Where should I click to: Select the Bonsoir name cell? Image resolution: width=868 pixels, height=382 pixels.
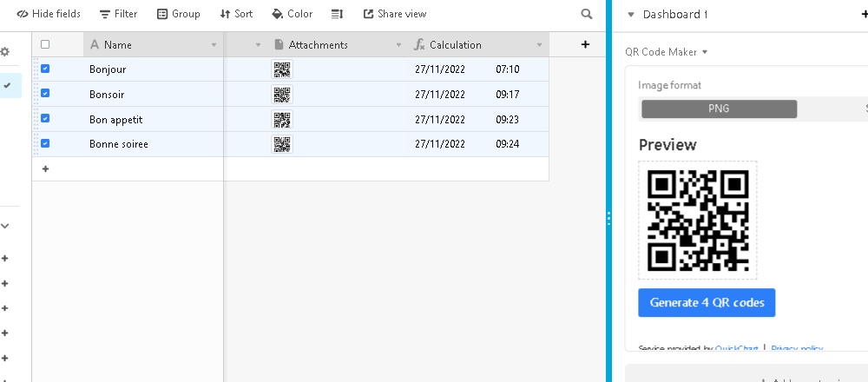tap(154, 94)
